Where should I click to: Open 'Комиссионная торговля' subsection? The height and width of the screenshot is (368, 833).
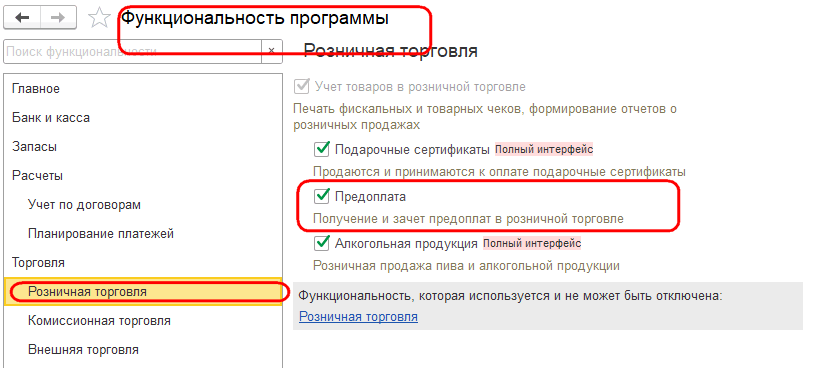142,321
